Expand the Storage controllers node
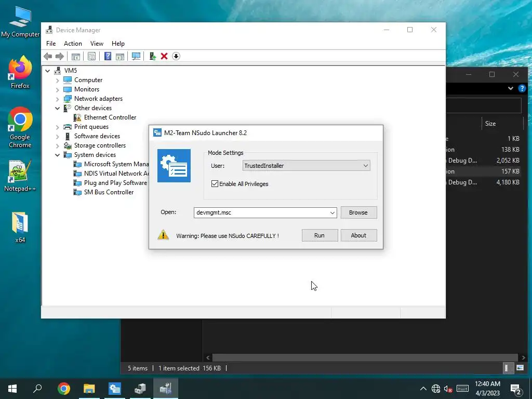 57,146
